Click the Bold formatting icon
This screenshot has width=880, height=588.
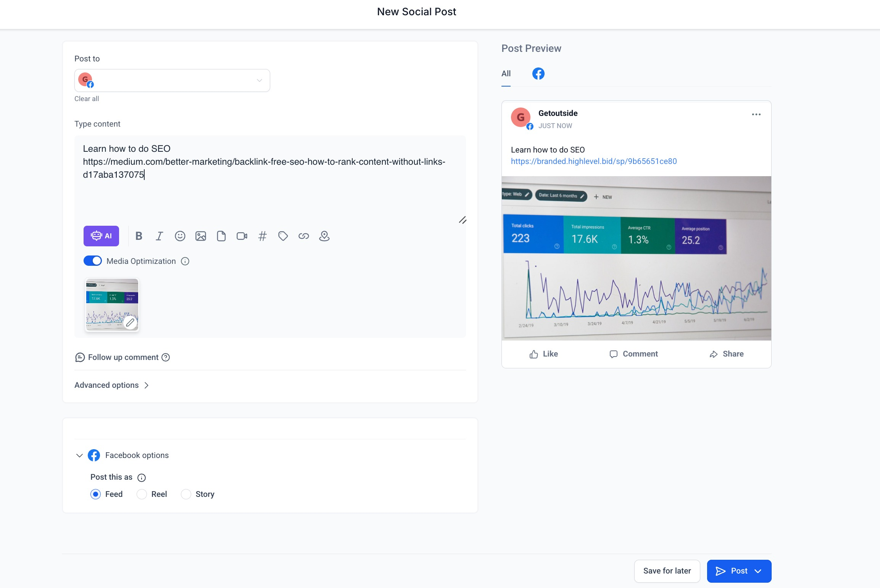pos(139,236)
